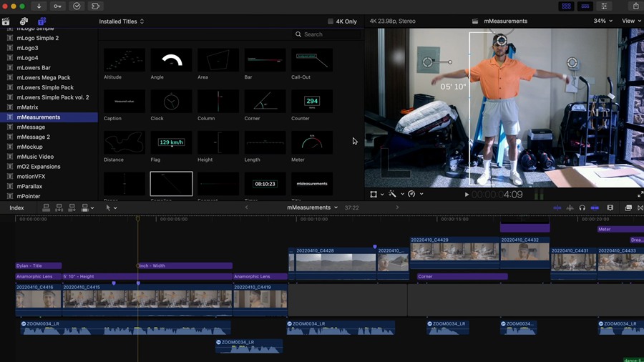644x362 pixels.
Task: Open the Installed Titles popup menu
Action: 122,21
